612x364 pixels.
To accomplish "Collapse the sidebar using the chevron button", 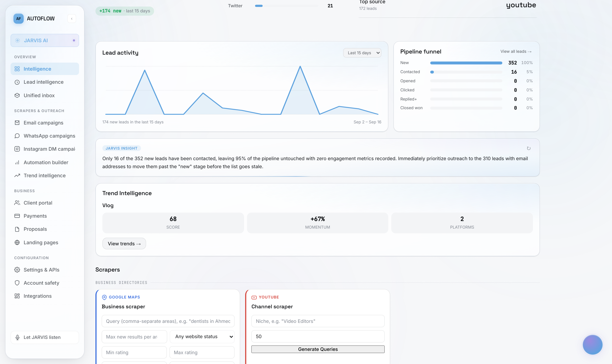I will pos(72,19).
